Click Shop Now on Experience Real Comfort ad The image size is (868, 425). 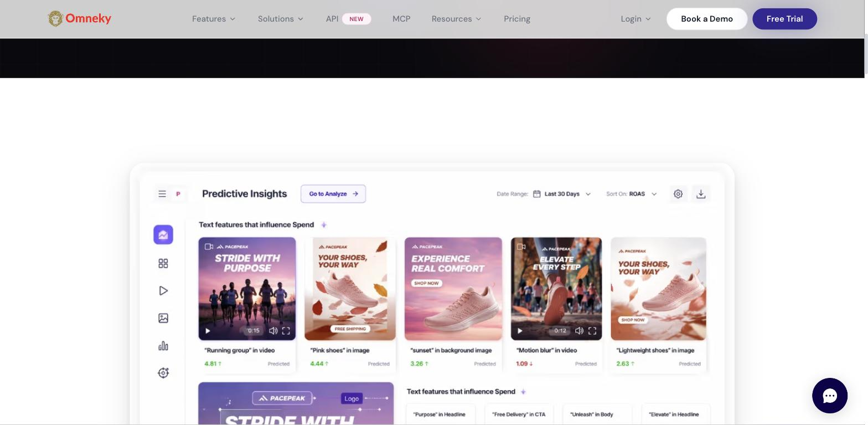[426, 283]
